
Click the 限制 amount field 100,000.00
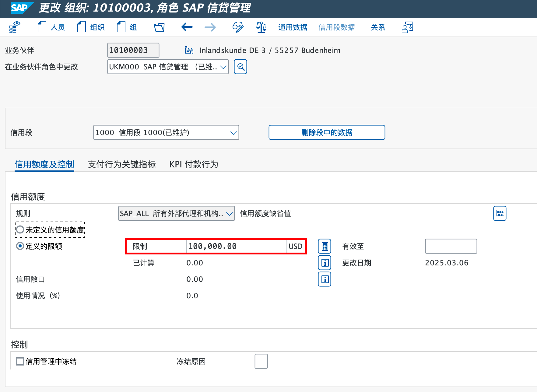point(237,246)
